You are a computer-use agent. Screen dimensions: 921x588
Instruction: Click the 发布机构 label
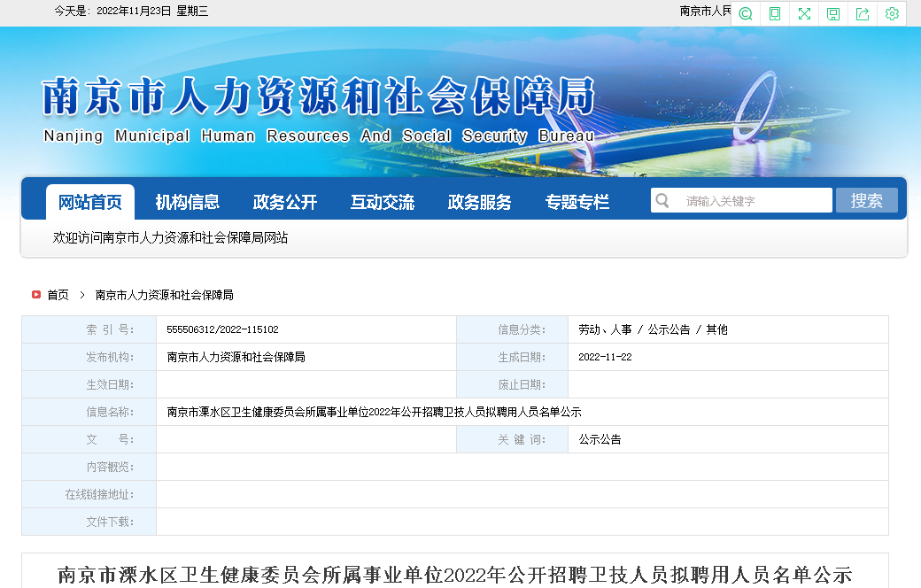tap(110, 357)
